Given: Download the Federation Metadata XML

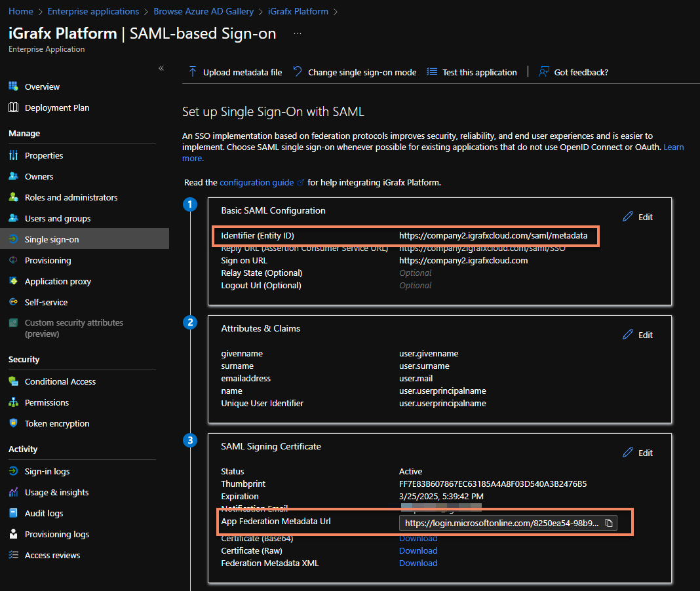Looking at the screenshot, I should click(x=418, y=563).
